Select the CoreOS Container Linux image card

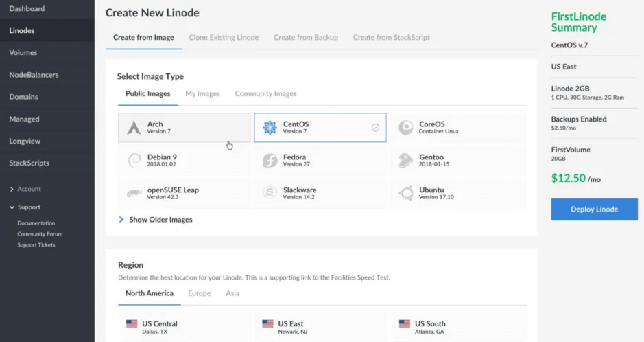(x=458, y=128)
